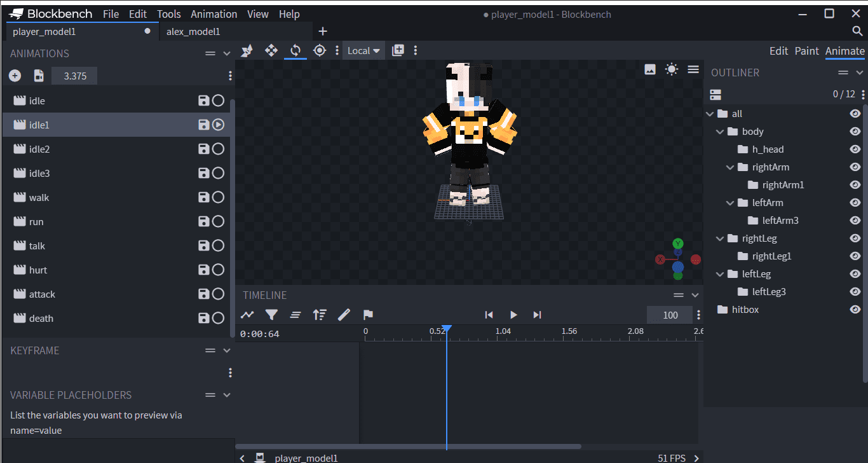Toggle the timeline graph editor icon
This screenshot has height=463, width=868.
(x=247, y=315)
